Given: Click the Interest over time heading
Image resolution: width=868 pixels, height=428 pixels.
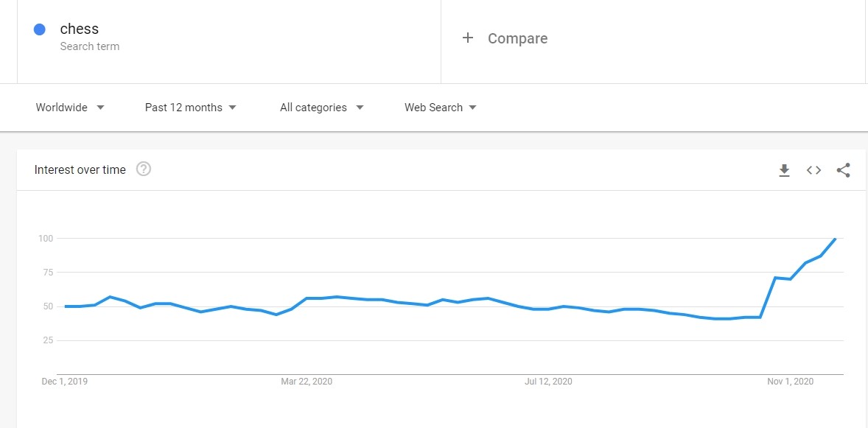Looking at the screenshot, I should click(x=80, y=169).
